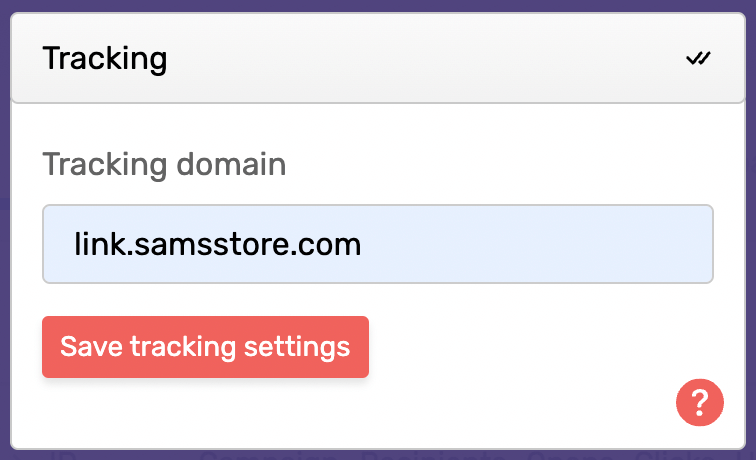756x460 pixels.
Task: Launch help via the circular question icon
Action: point(700,402)
